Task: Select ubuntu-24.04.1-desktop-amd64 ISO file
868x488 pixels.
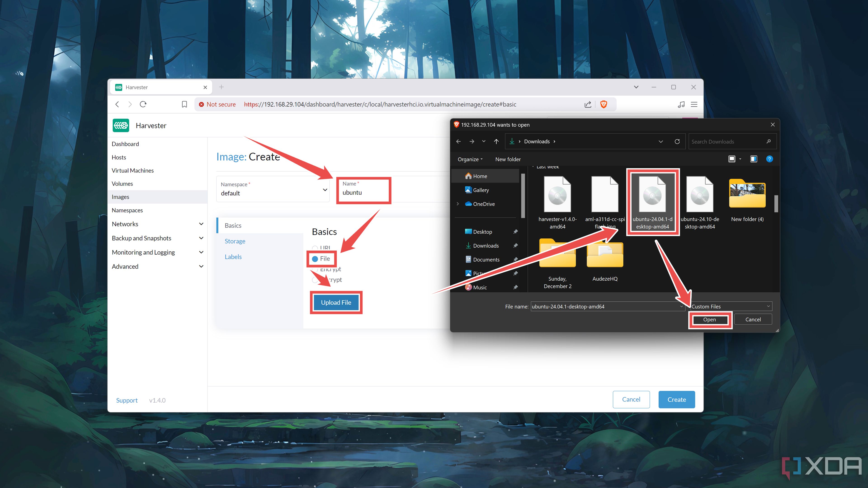Action: [653, 203]
